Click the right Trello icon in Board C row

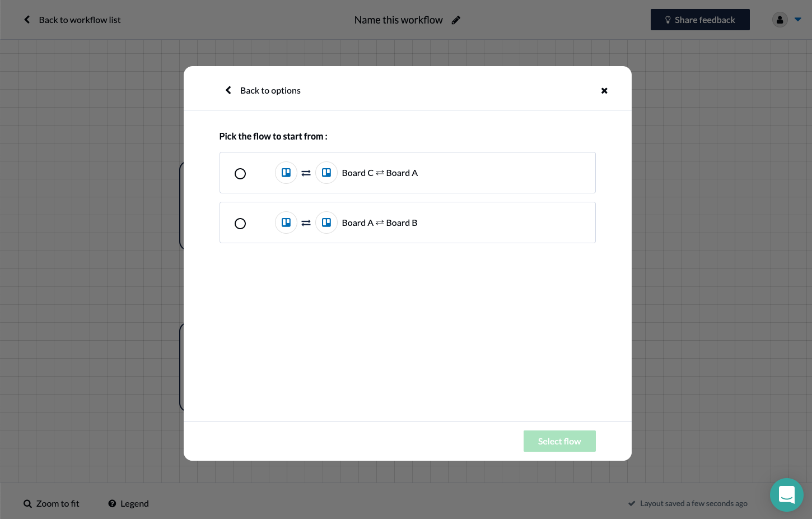[326, 173]
